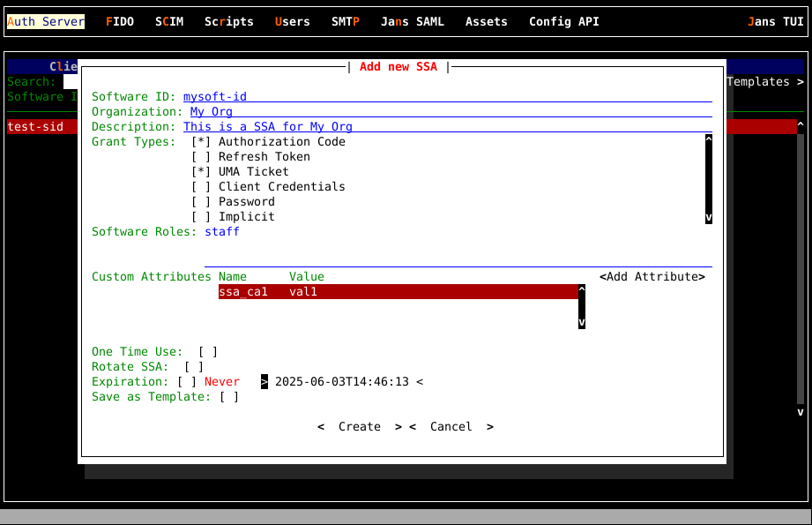Click the Add Attribute button
812x525 pixels.
click(x=652, y=277)
